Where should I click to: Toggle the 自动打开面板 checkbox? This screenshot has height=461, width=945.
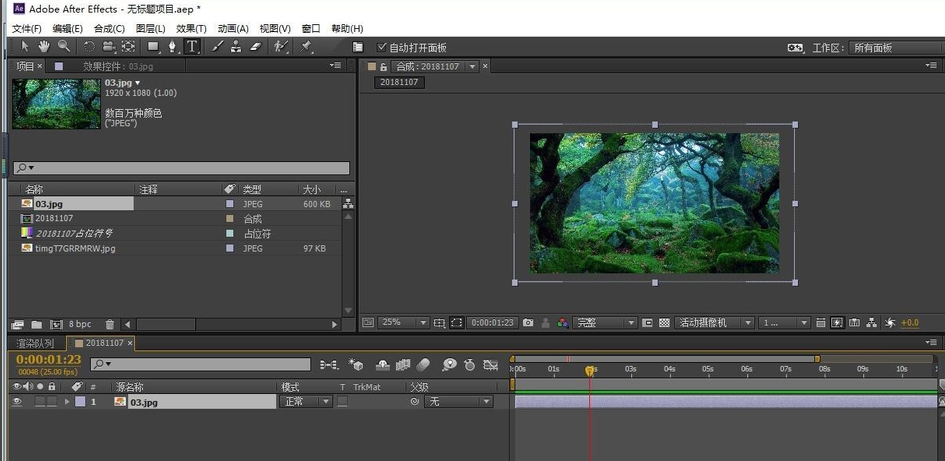click(381, 47)
